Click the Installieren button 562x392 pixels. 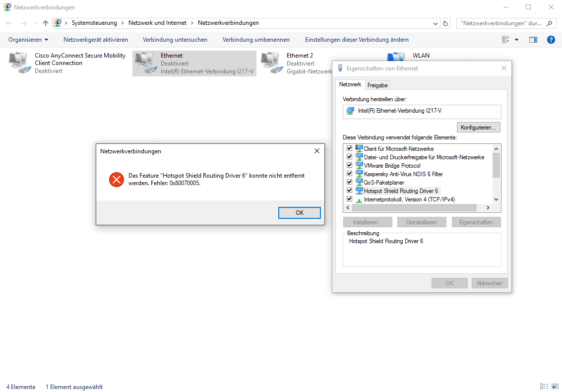tap(368, 222)
